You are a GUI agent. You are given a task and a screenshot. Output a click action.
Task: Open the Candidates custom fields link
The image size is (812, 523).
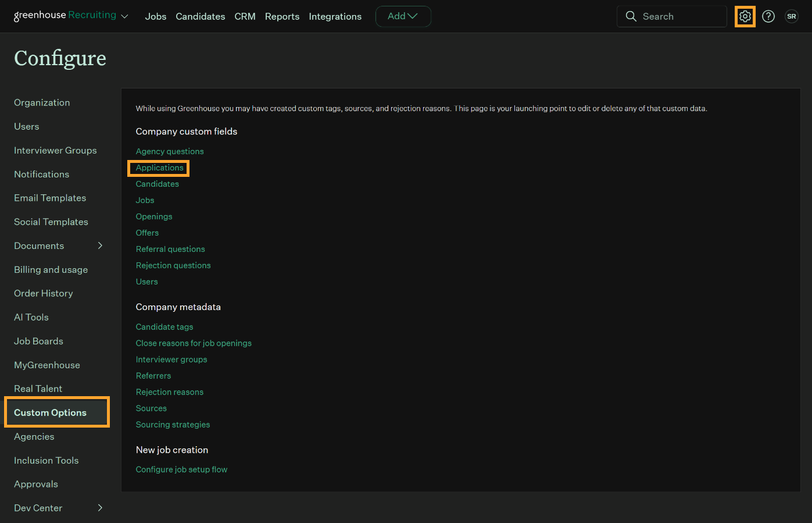tap(158, 184)
